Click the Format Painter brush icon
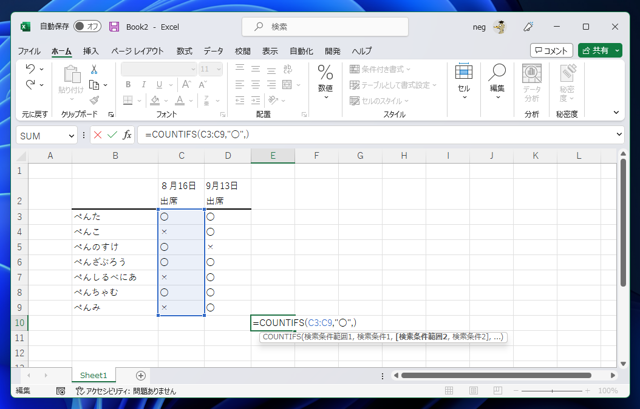The image size is (640, 409). tap(94, 100)
